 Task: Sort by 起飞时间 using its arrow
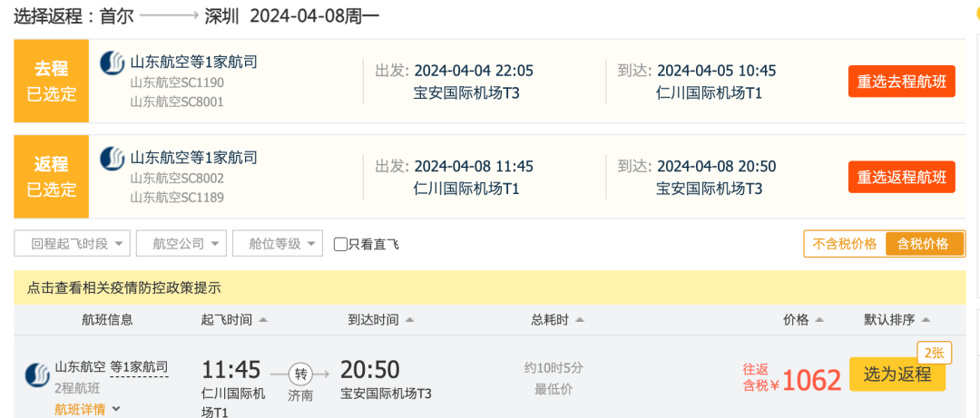pos(263,320)
